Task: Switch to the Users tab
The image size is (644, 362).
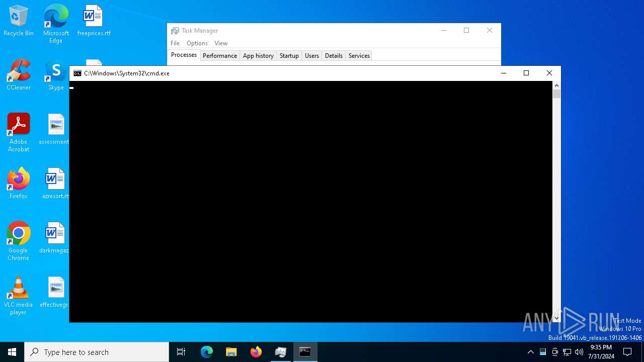Action: pyautogui.click(x=312, y=56)
